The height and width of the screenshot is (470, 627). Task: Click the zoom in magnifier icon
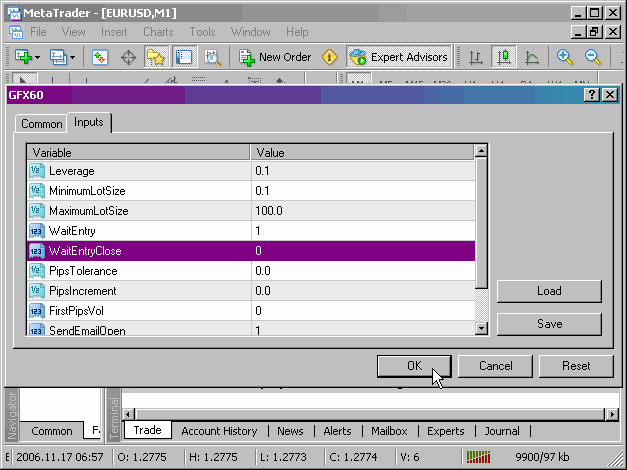565,57
